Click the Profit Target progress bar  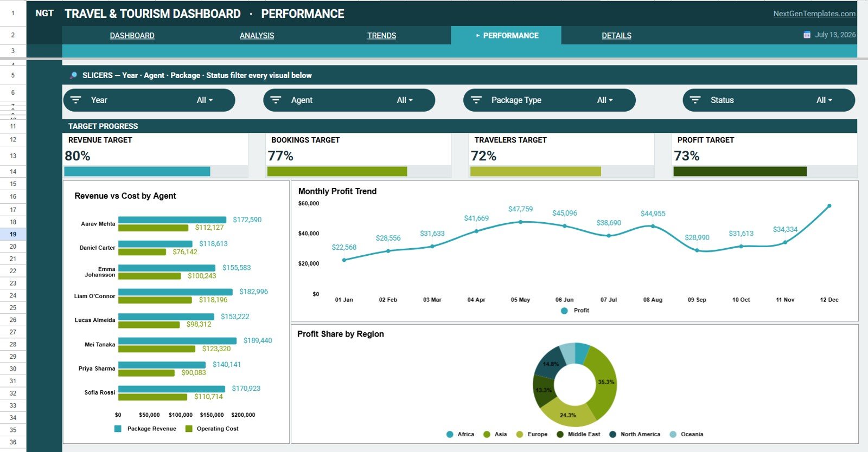click(x=740, y=171)
